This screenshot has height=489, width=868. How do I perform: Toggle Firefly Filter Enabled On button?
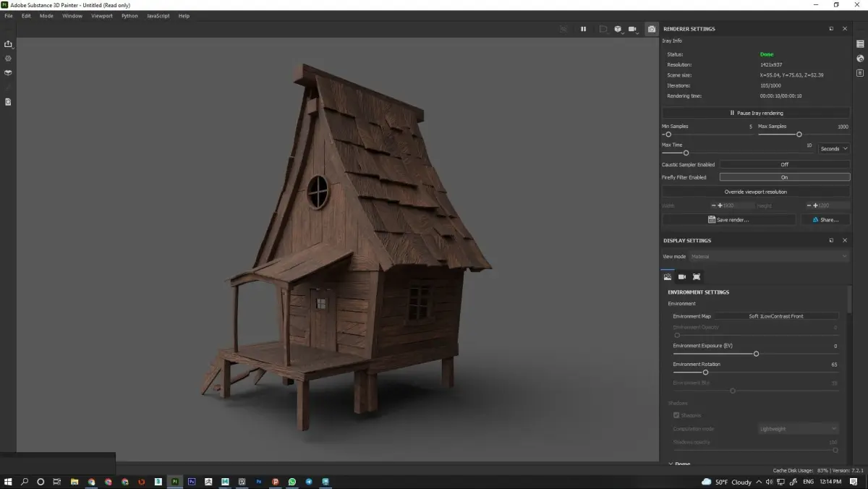point(785,177)
